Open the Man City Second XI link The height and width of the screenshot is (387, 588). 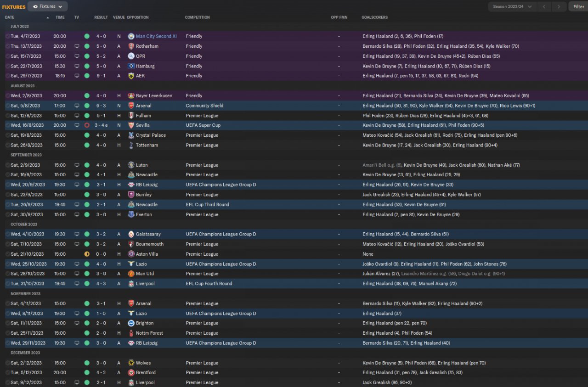tap(156, 36)
